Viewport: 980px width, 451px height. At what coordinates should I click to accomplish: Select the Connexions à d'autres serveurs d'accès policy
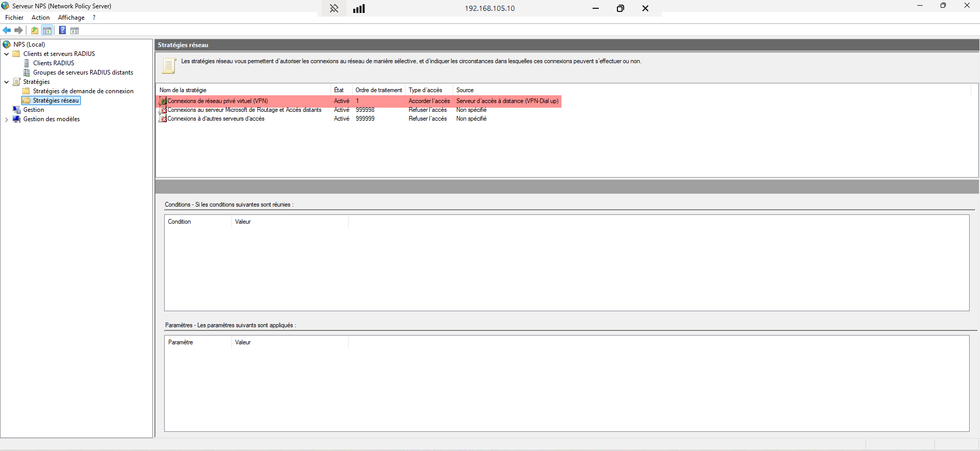point(215,119)
